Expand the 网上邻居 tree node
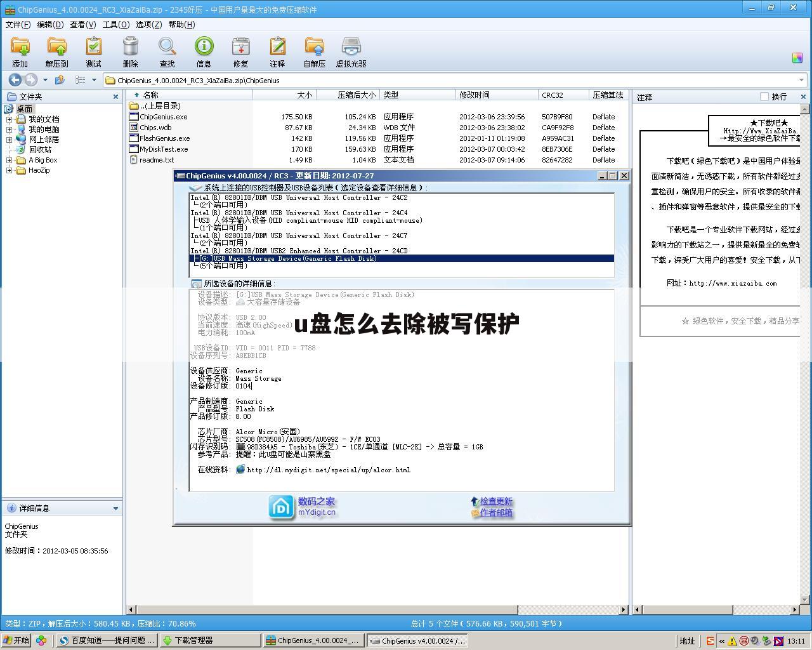Screen dimensions: 812x650 click(9, 140)
